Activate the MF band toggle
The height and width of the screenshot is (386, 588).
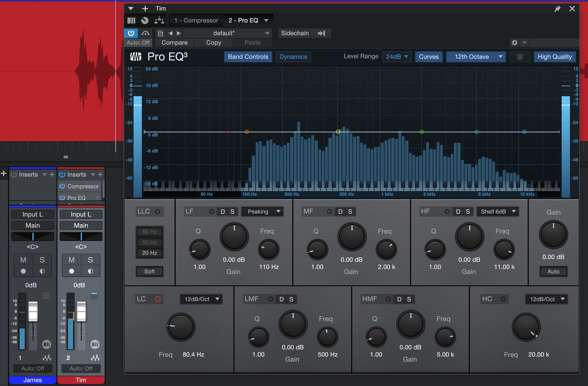[x=329, y=212]
